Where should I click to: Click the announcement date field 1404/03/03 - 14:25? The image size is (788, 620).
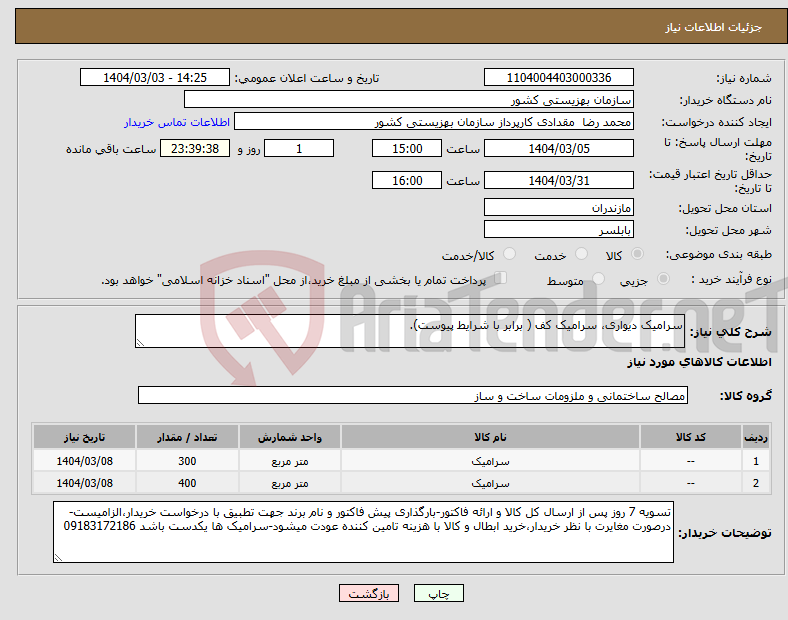point(155,78)
